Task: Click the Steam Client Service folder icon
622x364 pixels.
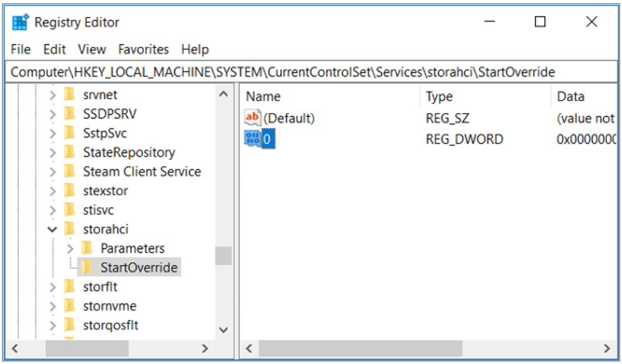Action: pos(70,172)
